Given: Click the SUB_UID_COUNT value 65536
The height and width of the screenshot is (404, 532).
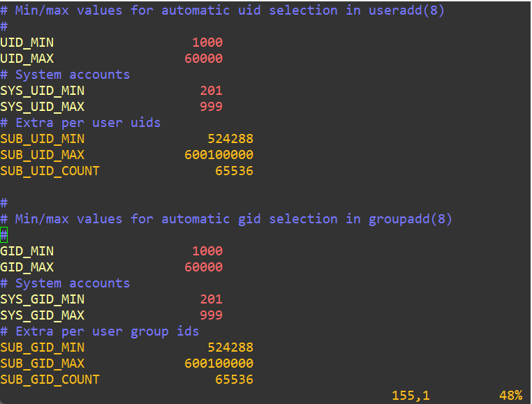Looking at the screenshot, I should [234, 171].
